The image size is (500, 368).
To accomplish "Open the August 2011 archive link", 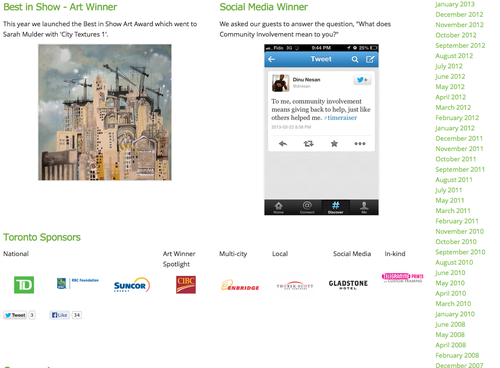I will (x=454, y=180).
